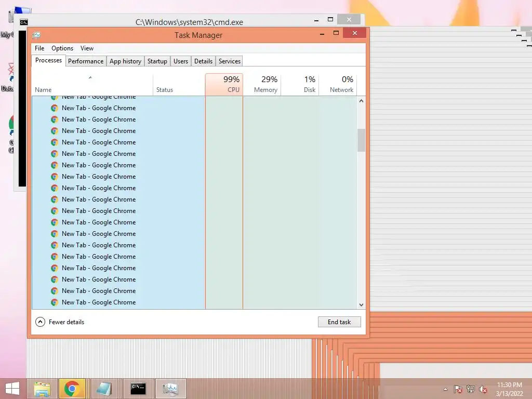532x399 pixels.
Task: Open the network tray icon
Action: pyautogui.click(x=471, y=389)
